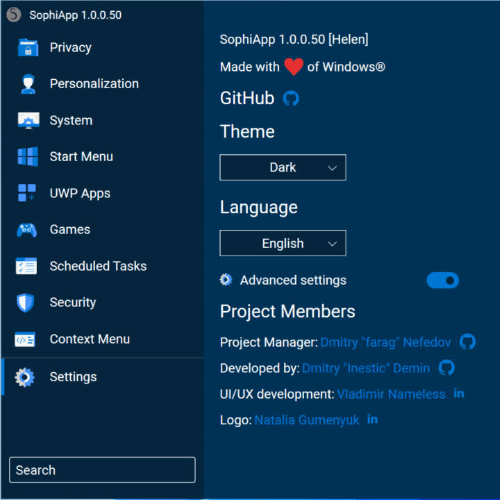Click the GitHub heading text

point(247,98)
